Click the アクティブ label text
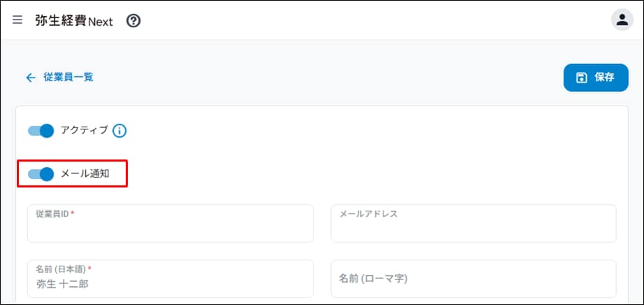 pos(85,130)
